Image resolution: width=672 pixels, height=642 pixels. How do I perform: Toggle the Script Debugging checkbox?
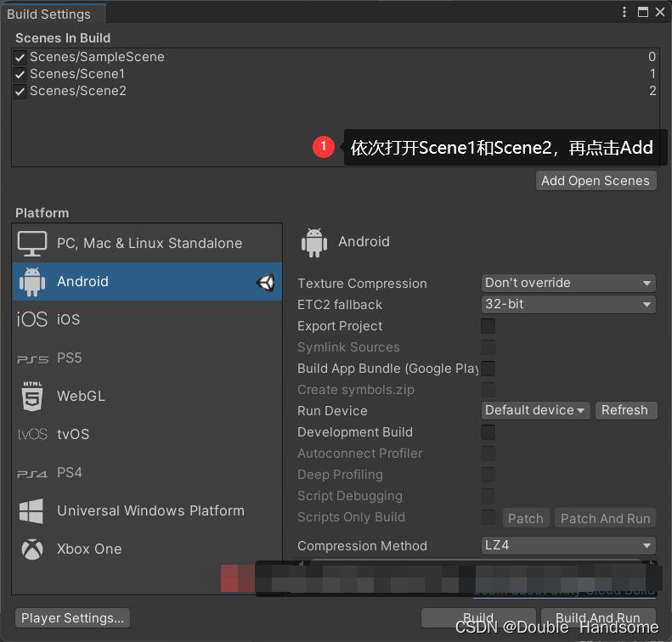click(488, 496)
